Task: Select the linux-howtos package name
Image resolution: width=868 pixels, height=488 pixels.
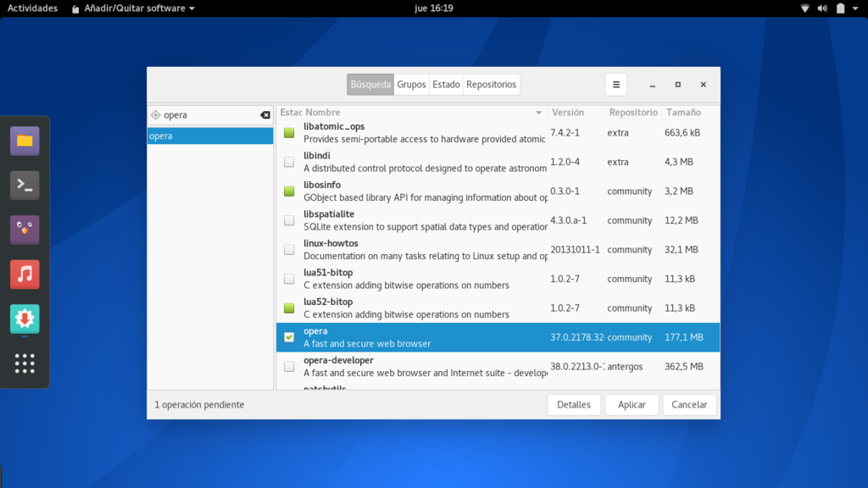Action: point(331,243)
